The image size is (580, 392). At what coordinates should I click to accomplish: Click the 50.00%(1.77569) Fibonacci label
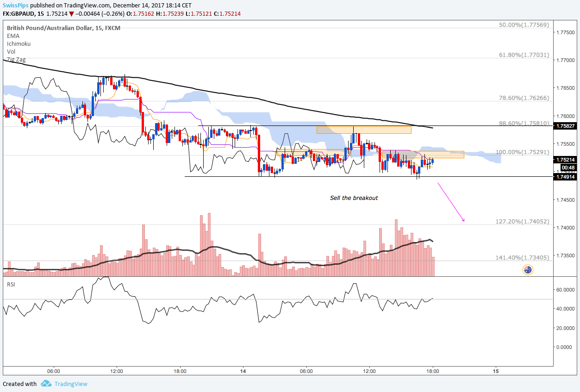[x=524, y=25]
